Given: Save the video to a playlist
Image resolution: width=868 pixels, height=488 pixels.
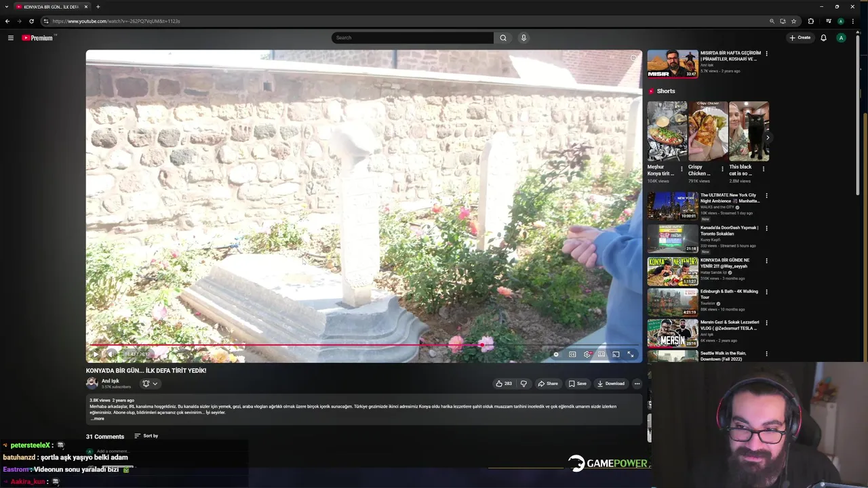Looking at the screenshot, I should [x=578, y=384].
